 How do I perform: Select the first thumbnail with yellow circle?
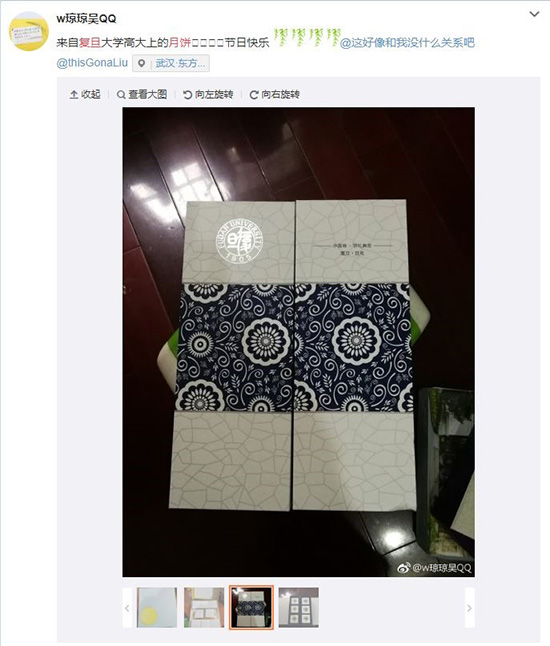[x=157, y=608]
